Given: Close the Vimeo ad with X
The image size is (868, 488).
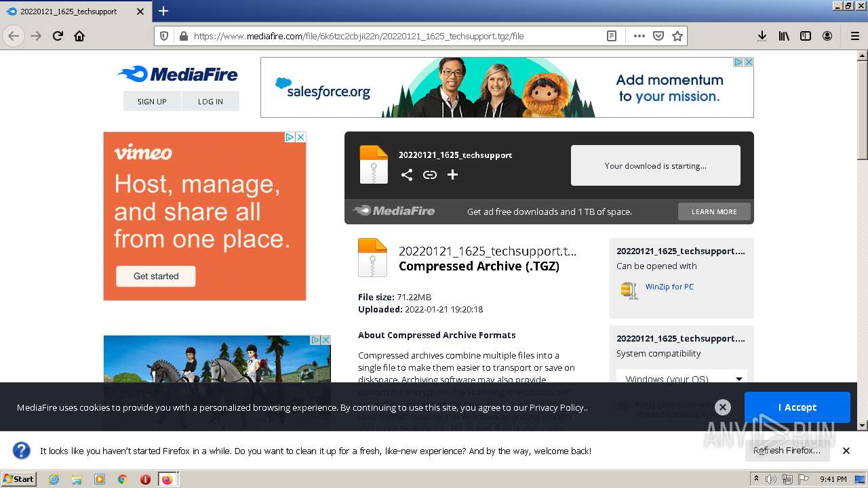Looking at the screenshot, I should point(300,137).
